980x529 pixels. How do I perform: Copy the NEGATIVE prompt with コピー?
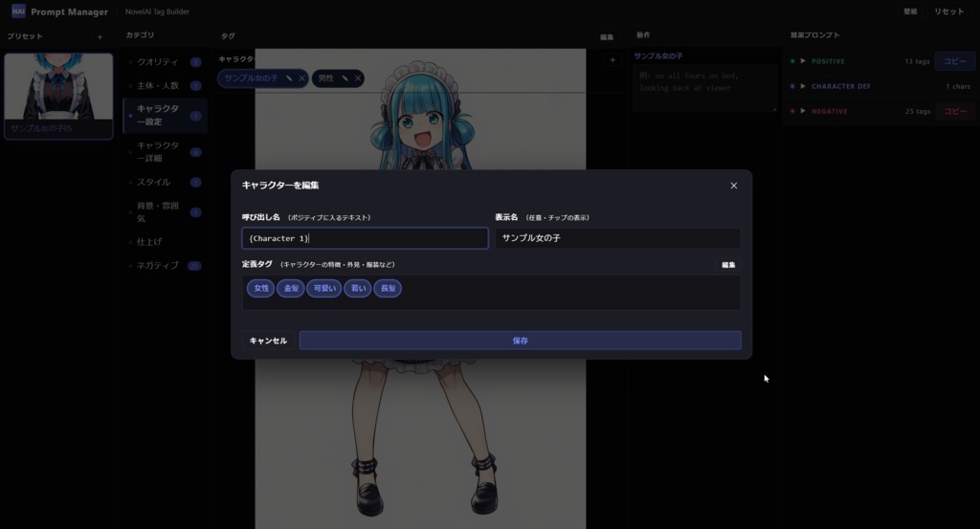click(954, 111)
